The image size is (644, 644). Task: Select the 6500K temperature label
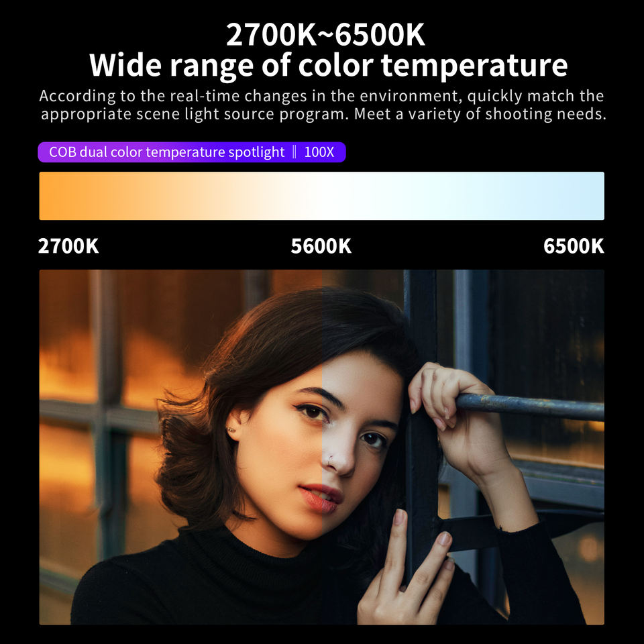tap(574, 246)
